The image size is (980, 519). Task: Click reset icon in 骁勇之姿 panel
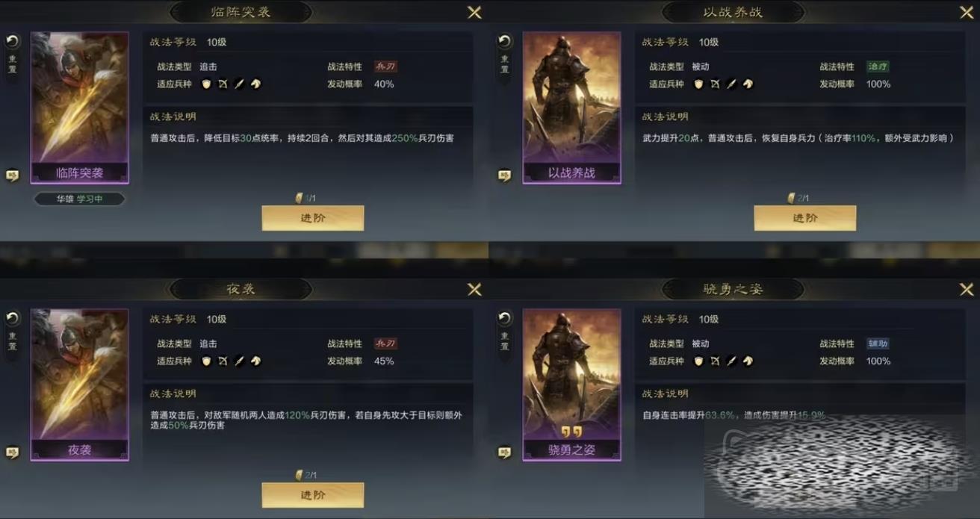(x=505, y=319)
